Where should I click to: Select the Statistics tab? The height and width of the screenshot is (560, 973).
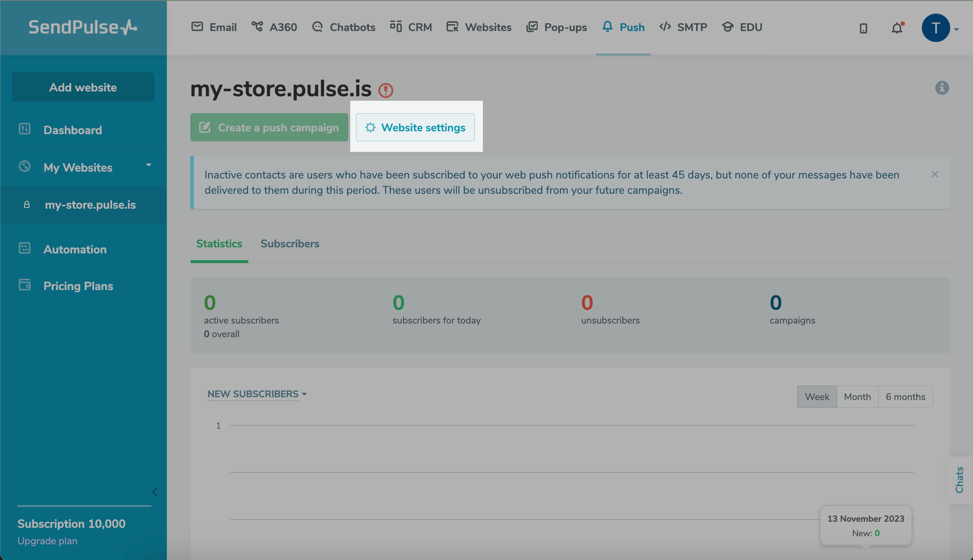click(x=220, y=243)
